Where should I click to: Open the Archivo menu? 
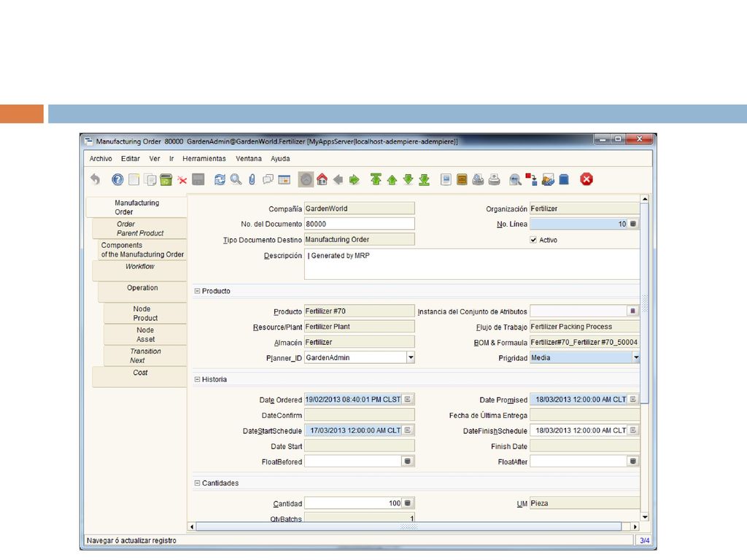pyautogui.click(x=101, y=158)
